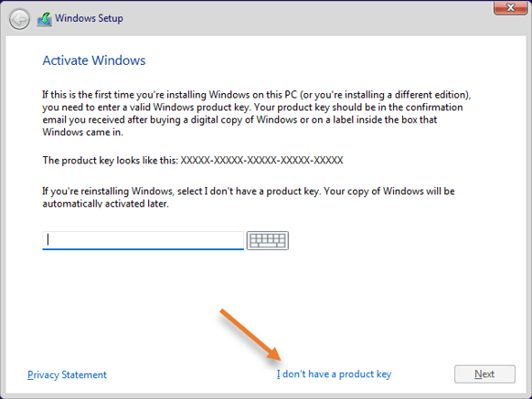Open the Privacy Statement link
The height and width of the screenshot is (399, 532).
[67, 374]
